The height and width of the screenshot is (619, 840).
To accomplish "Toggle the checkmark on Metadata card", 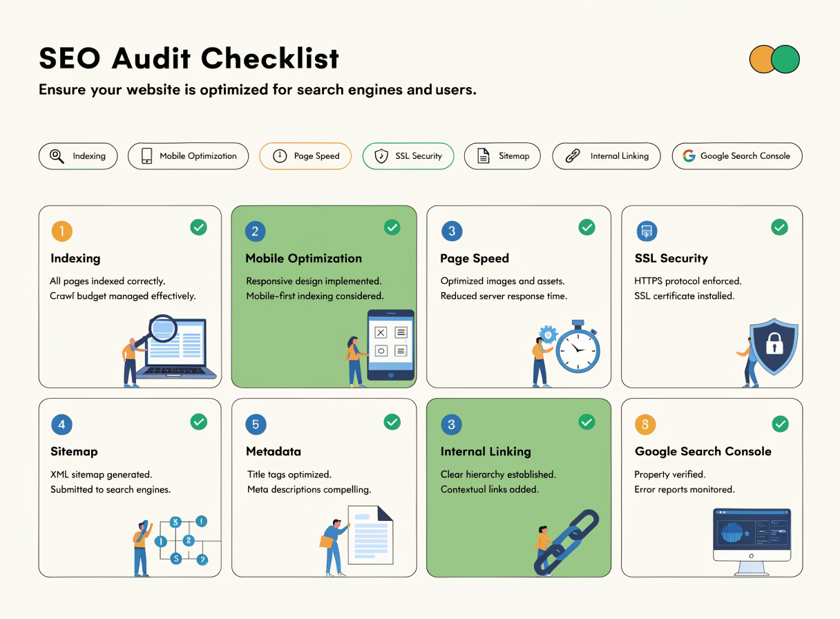I will coord(392,421).
